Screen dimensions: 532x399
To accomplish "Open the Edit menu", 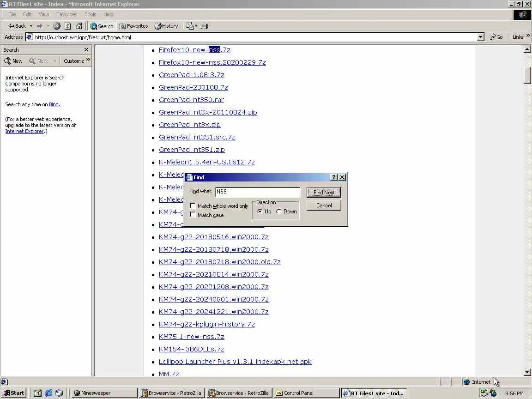I will click(x=27, y=14).
